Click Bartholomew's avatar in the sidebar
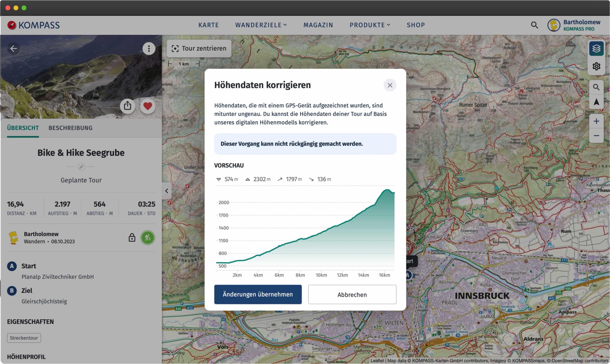The width and height of the screenshot is (610, 364). click(13, 237)
